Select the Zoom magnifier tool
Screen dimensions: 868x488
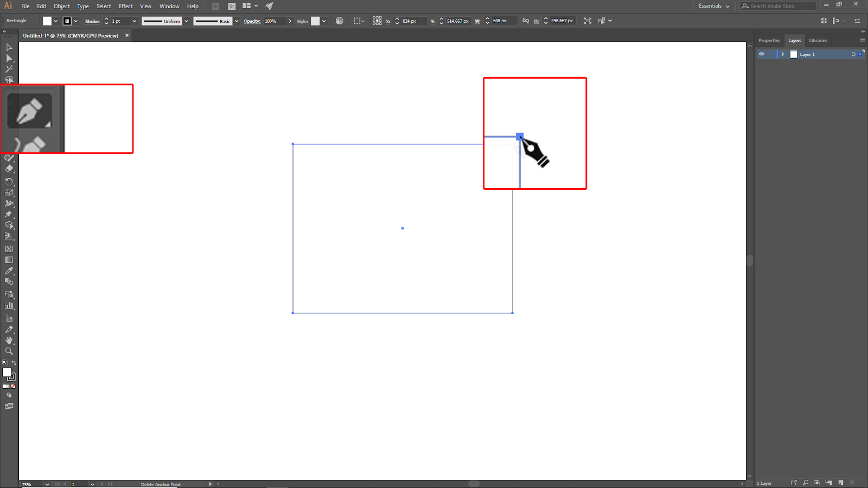9,351
